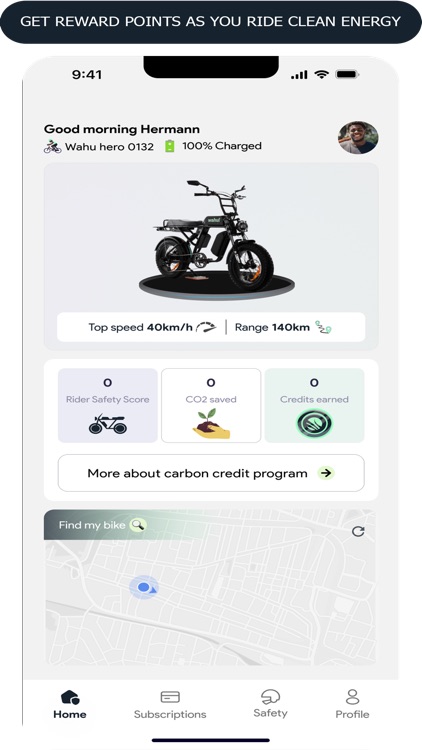Open the Rider Safety Score card
The height and width of the screenshot is (750, 422).
[108, 405]
